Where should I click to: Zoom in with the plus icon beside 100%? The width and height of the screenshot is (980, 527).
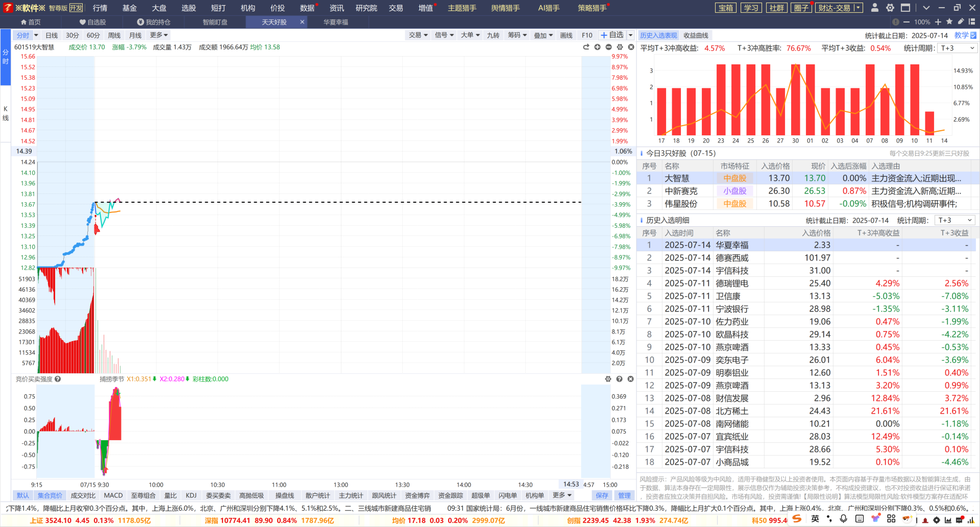pos(938,22)
